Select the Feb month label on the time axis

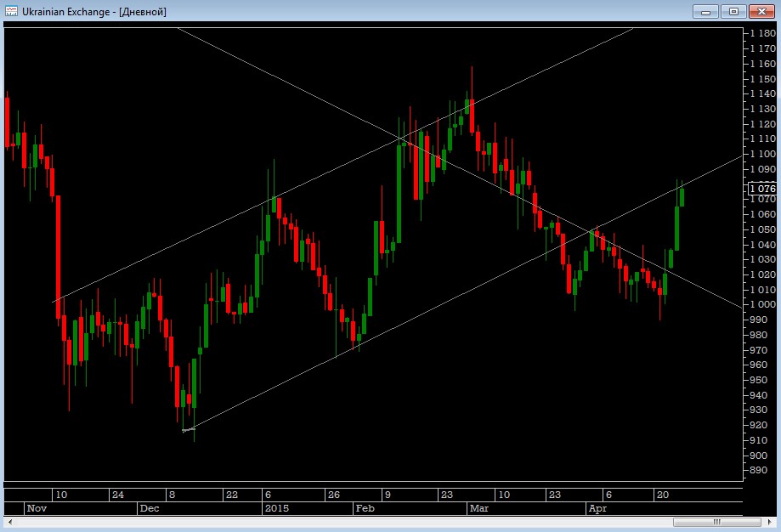[365, 508]
